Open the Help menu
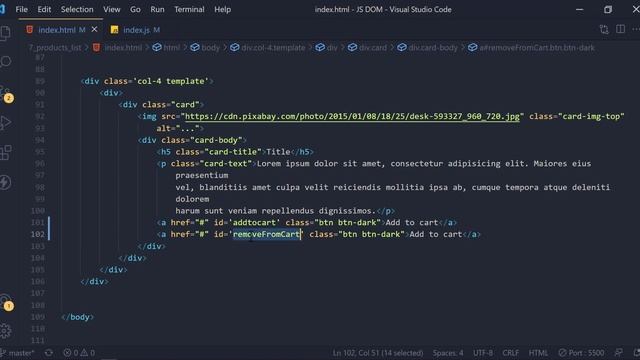Screen dimensions: 640x360 pyautogui.click(x=222, y=9)
